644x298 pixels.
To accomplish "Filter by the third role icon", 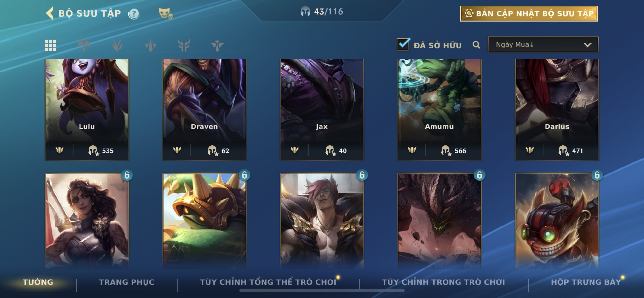I will (x=117, y=45).
